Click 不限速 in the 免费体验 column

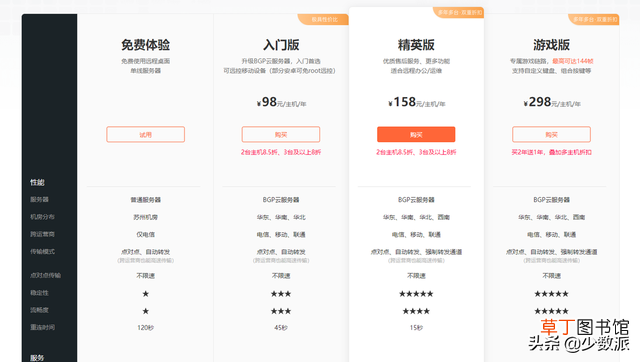pos(145,276)
